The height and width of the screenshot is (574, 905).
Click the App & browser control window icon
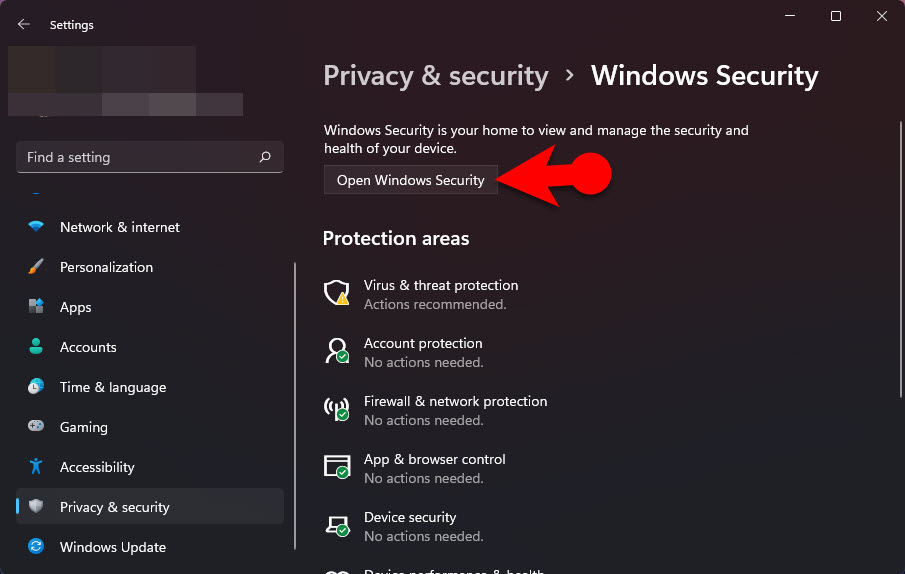coord(336,467)
